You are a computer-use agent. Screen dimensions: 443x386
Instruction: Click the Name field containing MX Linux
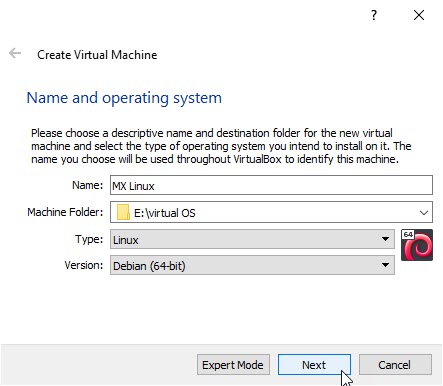point(271,185)
